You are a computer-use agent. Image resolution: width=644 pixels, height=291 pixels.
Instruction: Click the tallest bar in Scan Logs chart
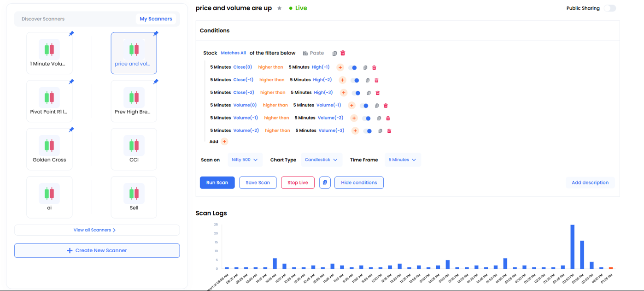click(x=572, y=247)
